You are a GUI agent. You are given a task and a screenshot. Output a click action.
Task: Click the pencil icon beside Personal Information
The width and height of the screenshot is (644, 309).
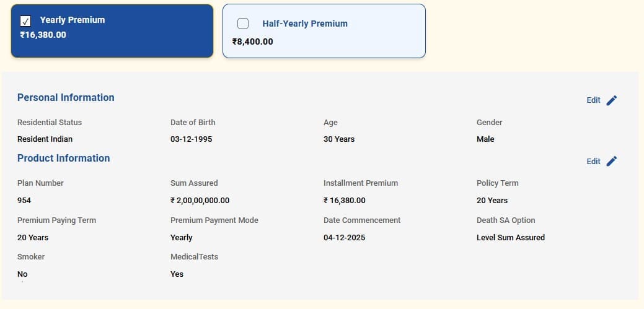pos(612,100)
